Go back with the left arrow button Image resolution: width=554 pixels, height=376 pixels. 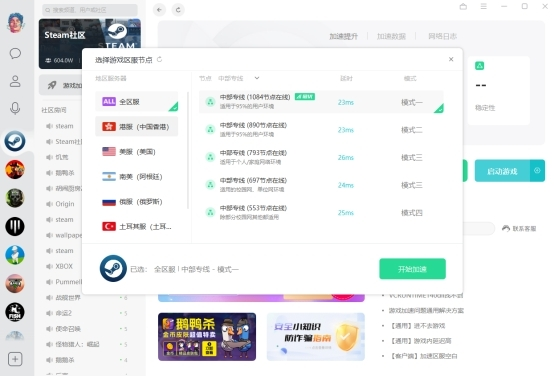pos(159,10)
